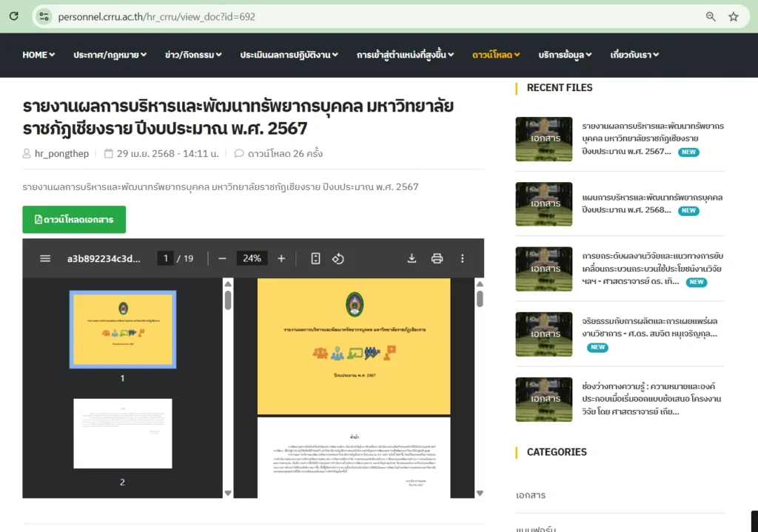Click down arrow of thumbnail panel scrollbar
The image size is (758, 532).
tap(228, 494)
